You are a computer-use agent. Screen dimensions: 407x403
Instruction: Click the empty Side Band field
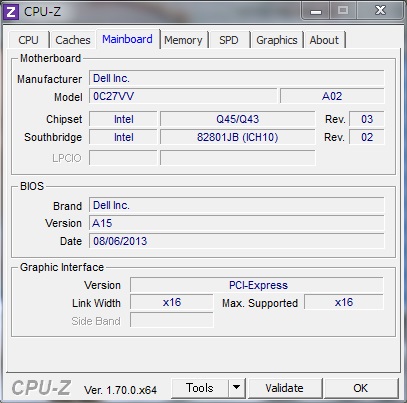click(172, 320)
